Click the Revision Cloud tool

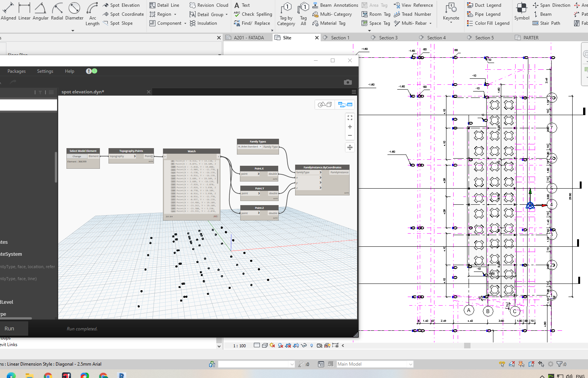click(x=209, y=5)
